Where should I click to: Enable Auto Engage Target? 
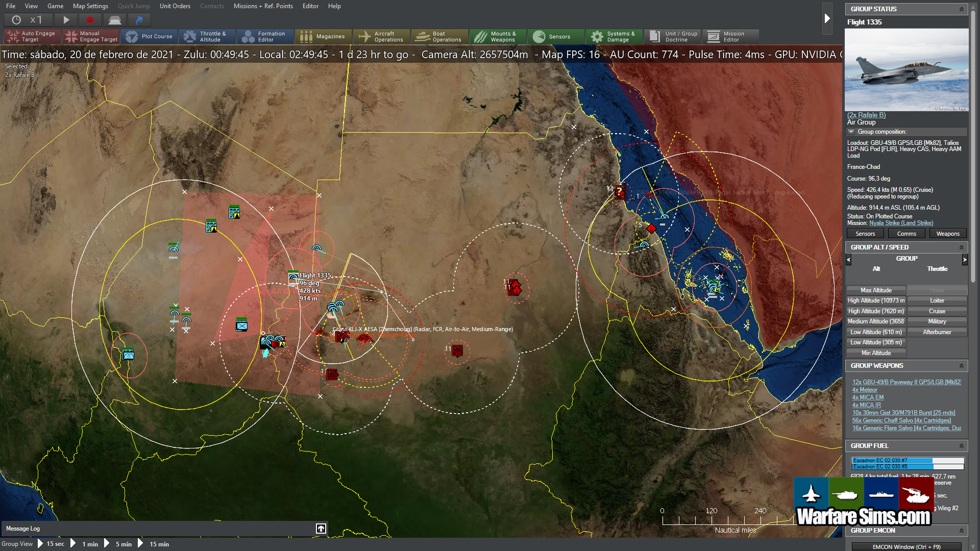coord(31,36)
